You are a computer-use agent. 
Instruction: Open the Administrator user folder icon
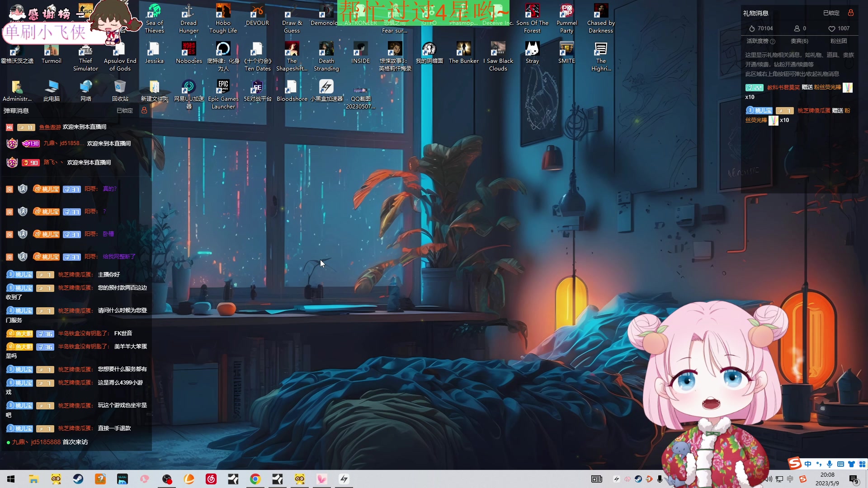17,91
